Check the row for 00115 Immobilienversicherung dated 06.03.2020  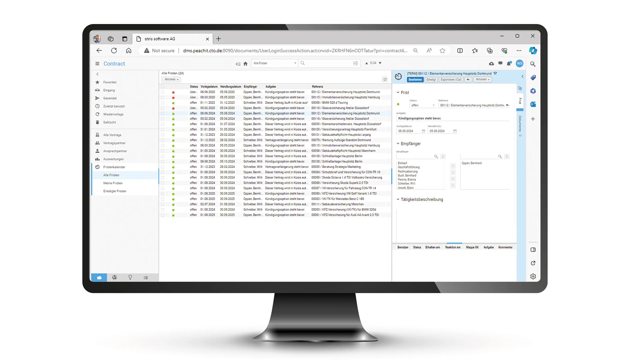163,97
